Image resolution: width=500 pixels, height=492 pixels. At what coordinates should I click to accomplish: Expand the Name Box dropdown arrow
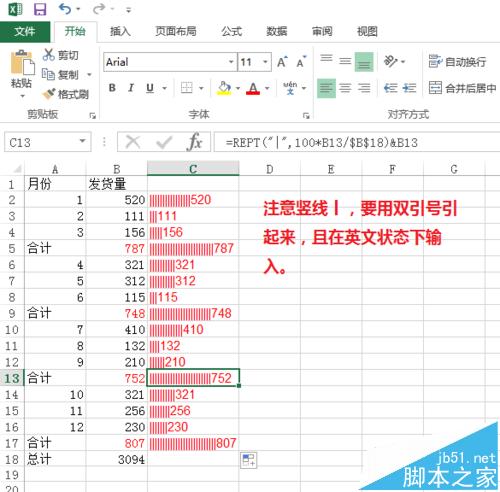pos(82,141)
